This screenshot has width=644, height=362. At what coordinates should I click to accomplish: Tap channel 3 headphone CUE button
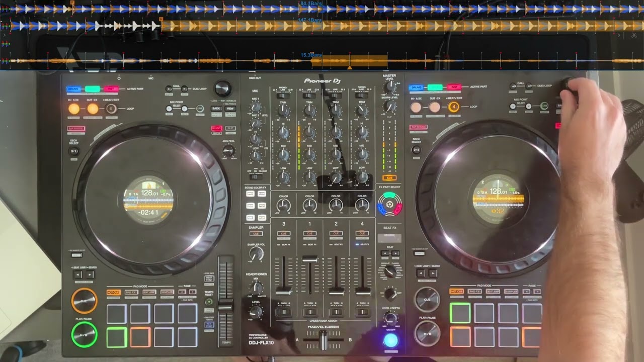284,234
